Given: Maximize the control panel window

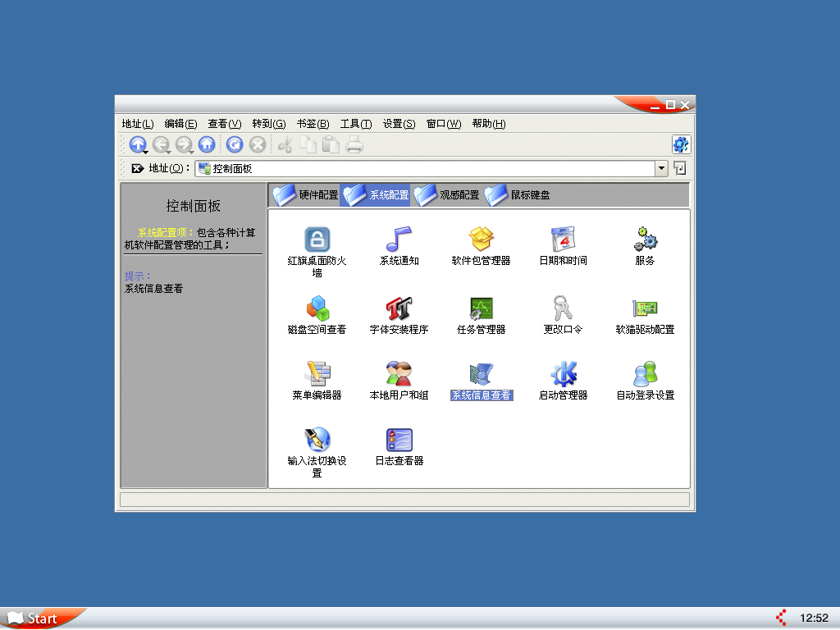Looking at the screenshot, I should click(670, 105).
